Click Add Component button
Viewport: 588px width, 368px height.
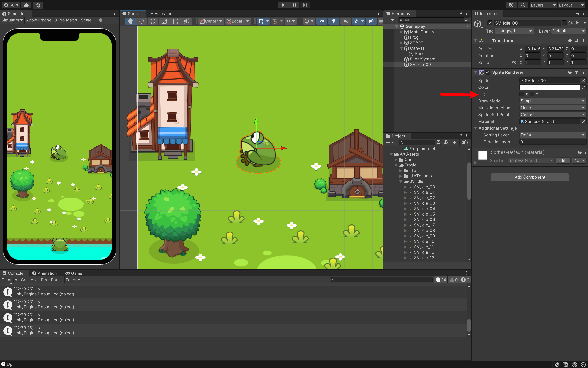pos(530,177)
